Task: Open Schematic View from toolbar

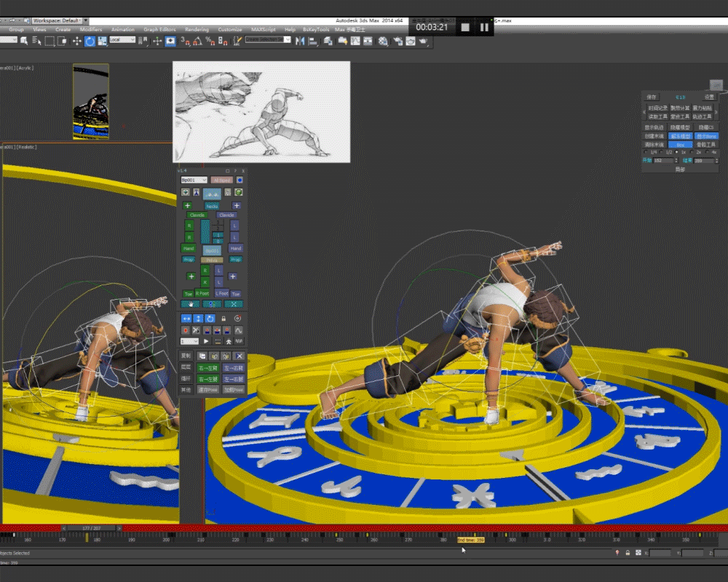Action: click(x=368, y=41)
